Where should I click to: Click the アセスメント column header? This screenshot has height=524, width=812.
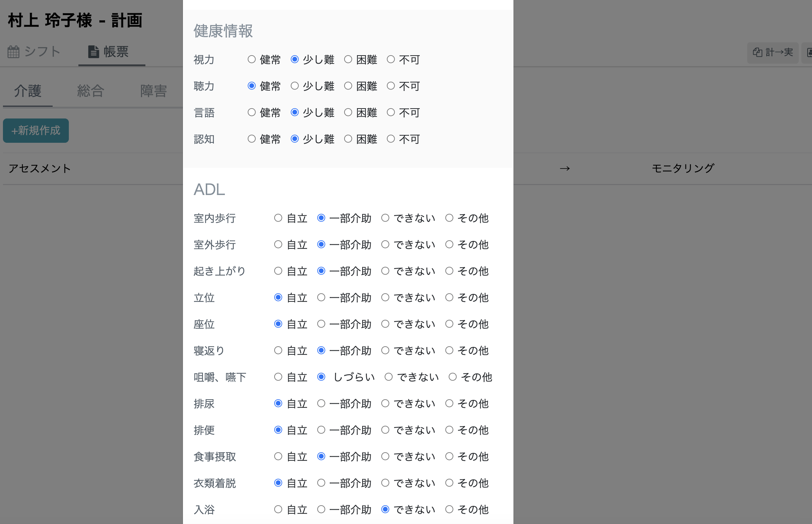pos(40,168)
